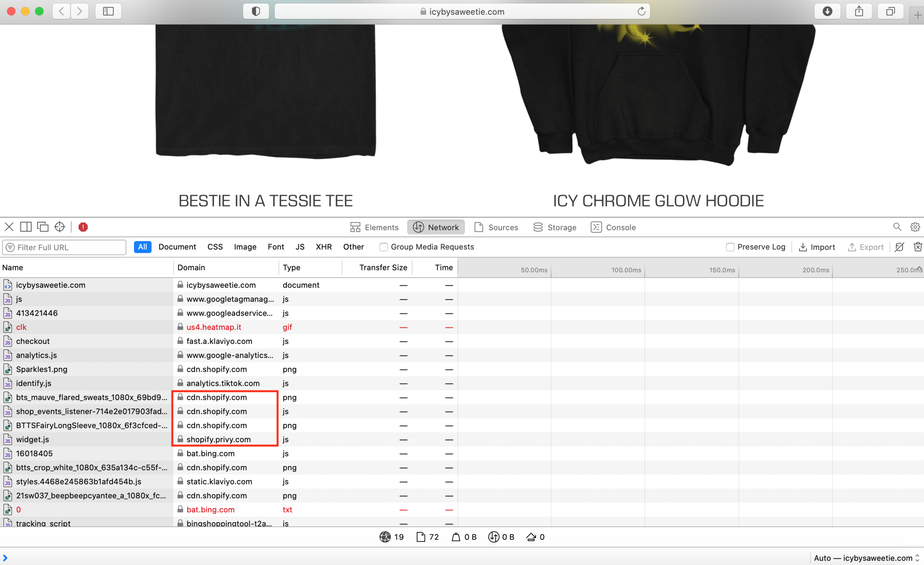Filter requests by CSS
The width and height of the screenshot is (924, 565).
[x=215, y=247]
